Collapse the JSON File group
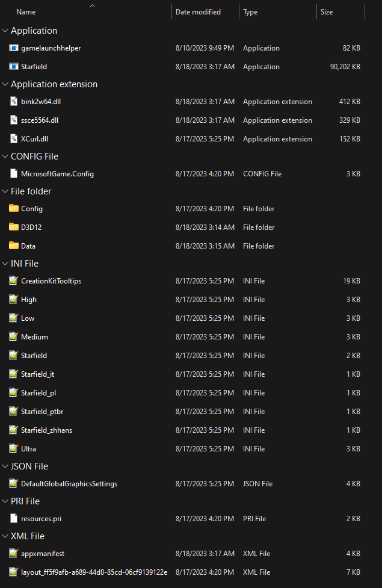The width and height of the screenshot is (382, 588). [x=5, y=466]
